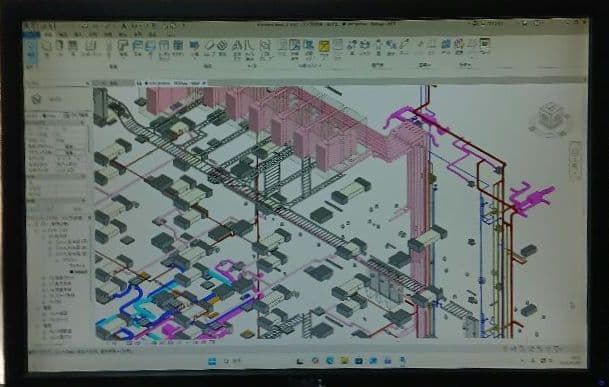Click the last app icon on the taskbar

(403, 361)
